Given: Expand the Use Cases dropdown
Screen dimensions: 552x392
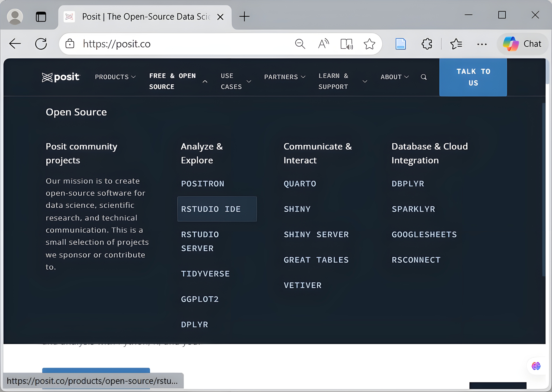Looking at the screenshot, I should 236,81.
